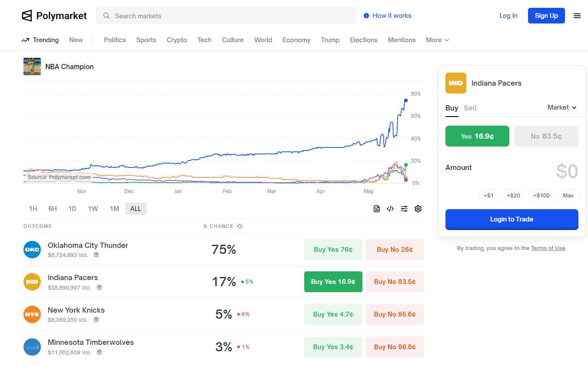Click the Trending arrow icon
The width and height of the screenshot is (588, 367).
25,40
